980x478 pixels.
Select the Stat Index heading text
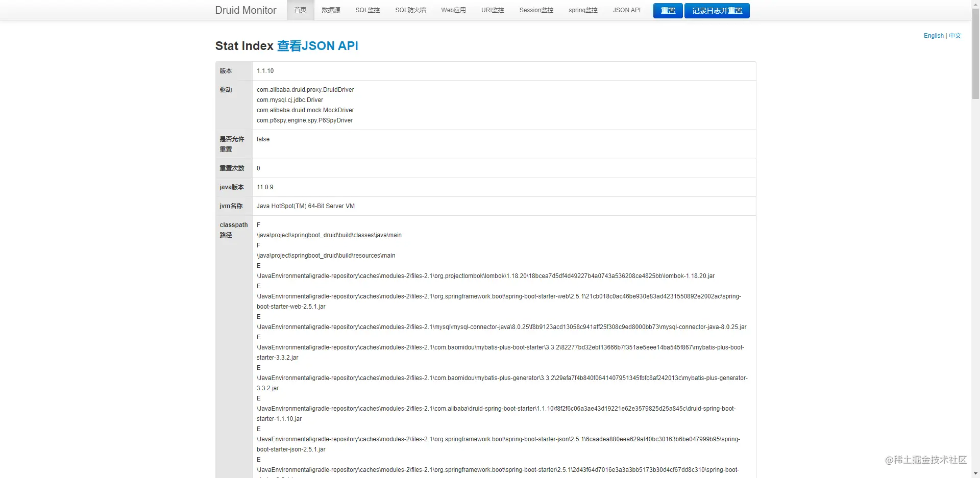point(244,46)
